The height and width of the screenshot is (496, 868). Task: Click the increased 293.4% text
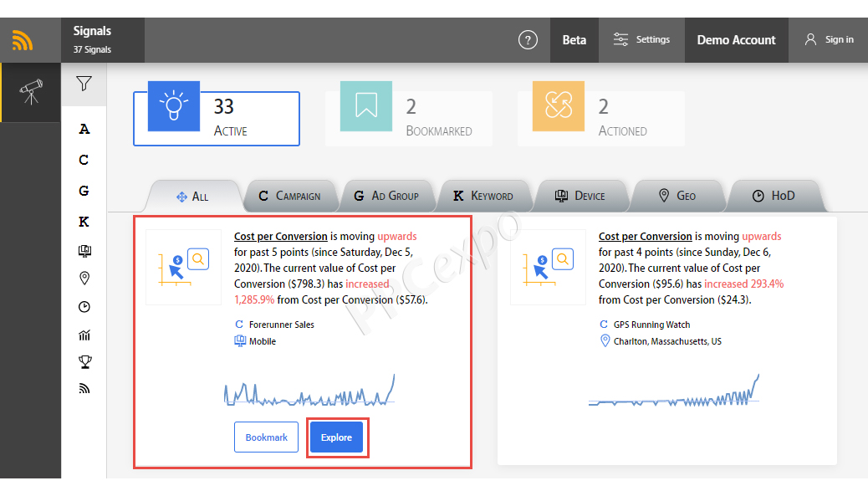point(744,284)
